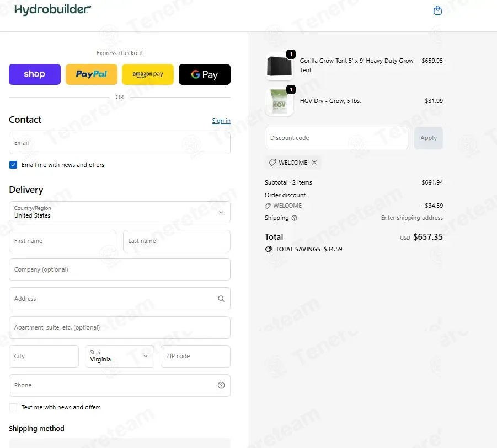Choose Amazon Pay express checkout

point(148,74)
